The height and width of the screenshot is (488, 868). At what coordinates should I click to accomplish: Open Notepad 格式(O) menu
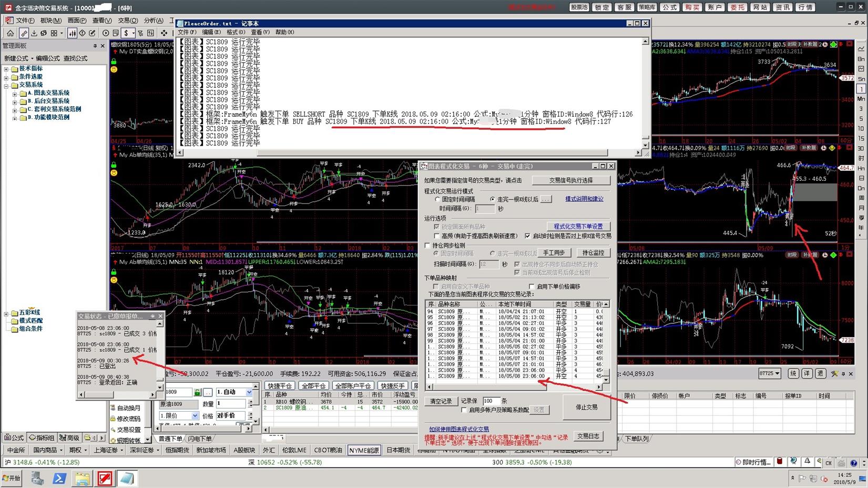[236, 32]
